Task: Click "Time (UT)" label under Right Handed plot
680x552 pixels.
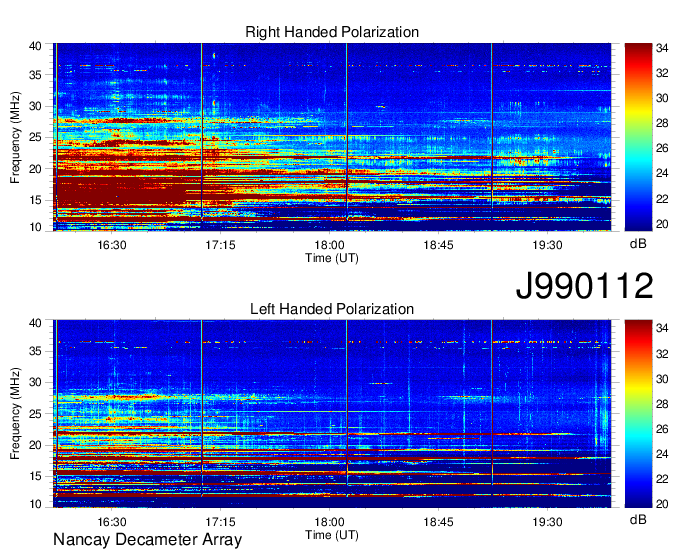Action: 332,258
